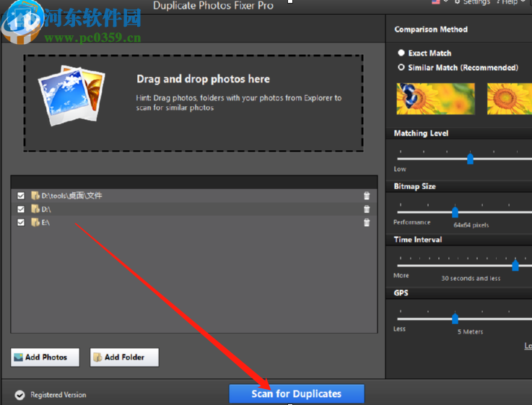Click the Registered Version label
532x405 pixels.
pyautogui.click(x=58, y=395)
